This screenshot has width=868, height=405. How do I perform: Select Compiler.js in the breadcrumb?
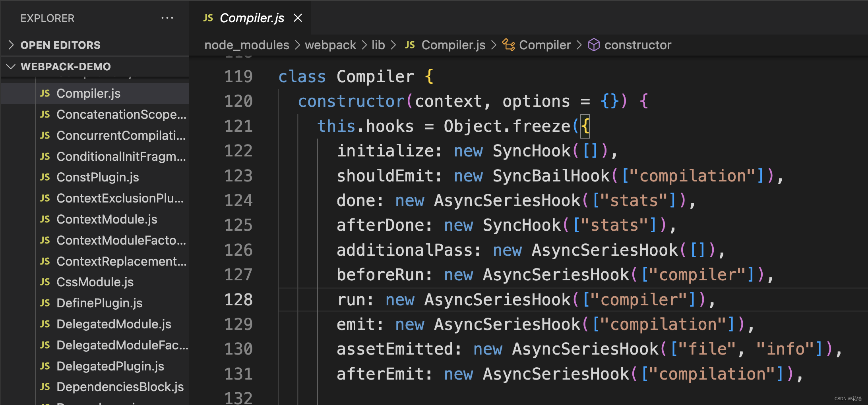tap(453, 45)
